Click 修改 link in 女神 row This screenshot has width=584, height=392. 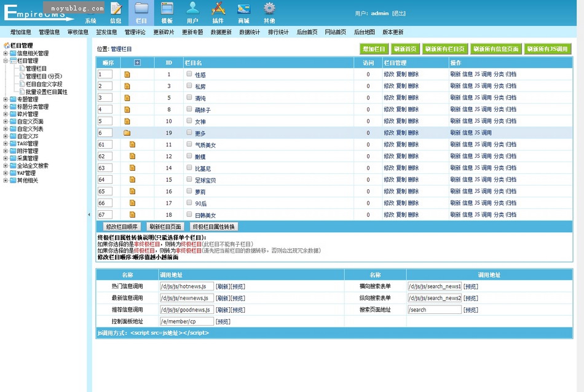389,121
